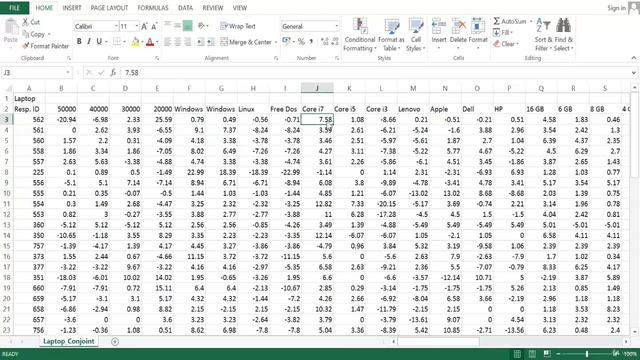Switch to the VIEW tab
Viewport: 640px width, 360px height.
point(240,8)
